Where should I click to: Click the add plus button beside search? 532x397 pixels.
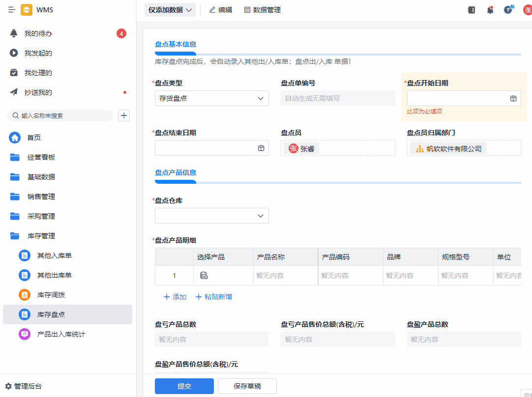point(124,115)
